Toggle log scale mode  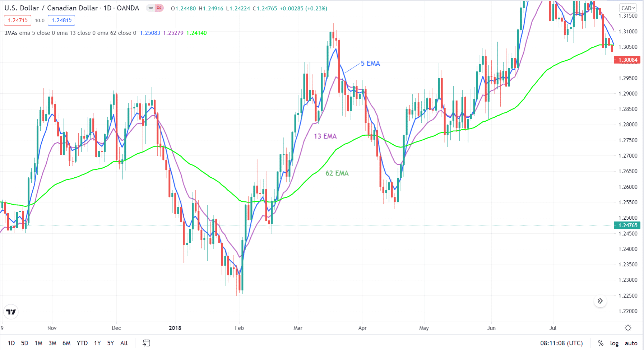[614, 343]
